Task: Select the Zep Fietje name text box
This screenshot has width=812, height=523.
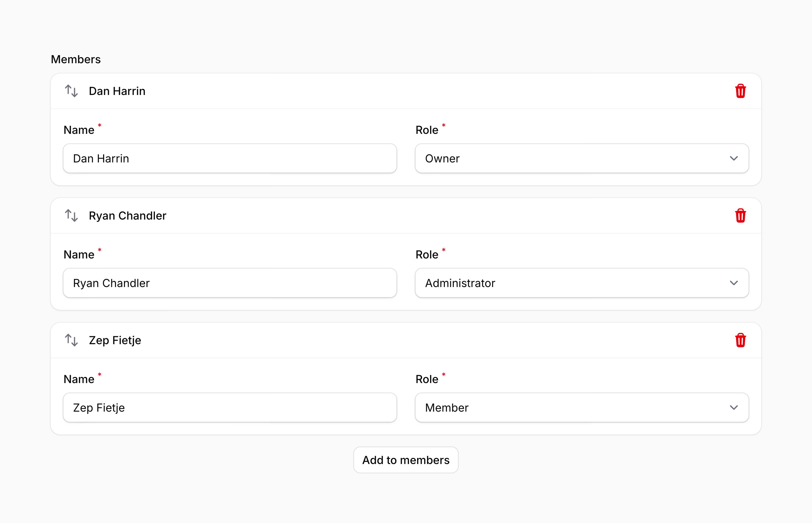Action: (x=230, y=408)
